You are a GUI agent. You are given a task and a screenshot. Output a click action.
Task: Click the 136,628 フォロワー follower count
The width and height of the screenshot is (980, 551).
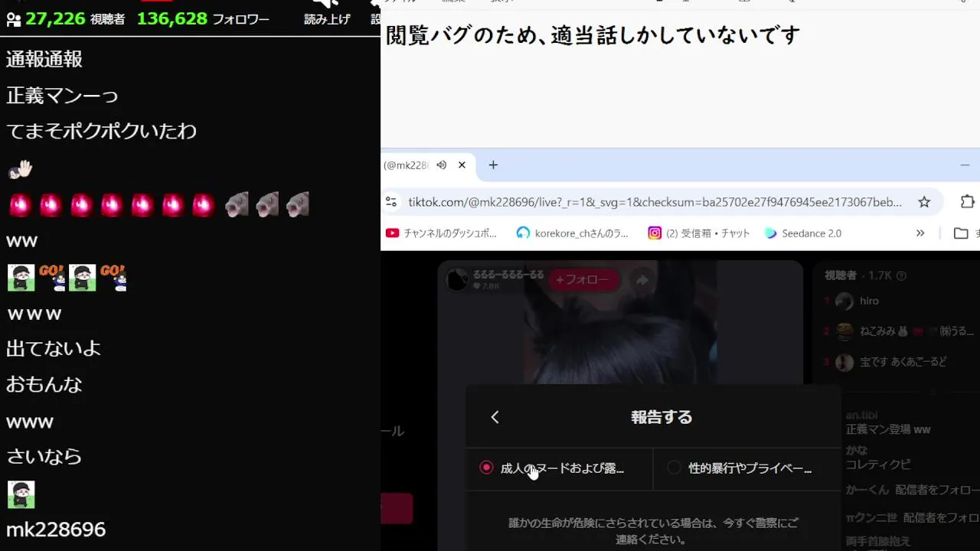coord(203,19)
